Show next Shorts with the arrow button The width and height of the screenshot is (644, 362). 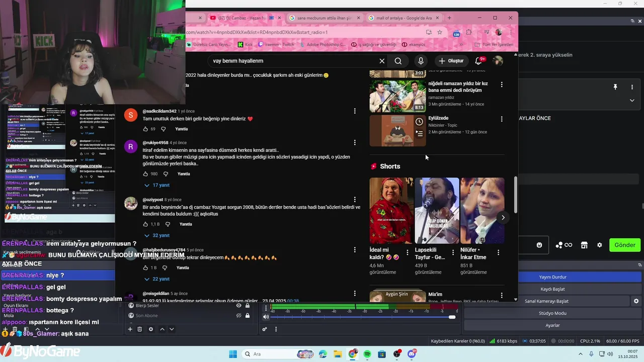pos(503,217)
